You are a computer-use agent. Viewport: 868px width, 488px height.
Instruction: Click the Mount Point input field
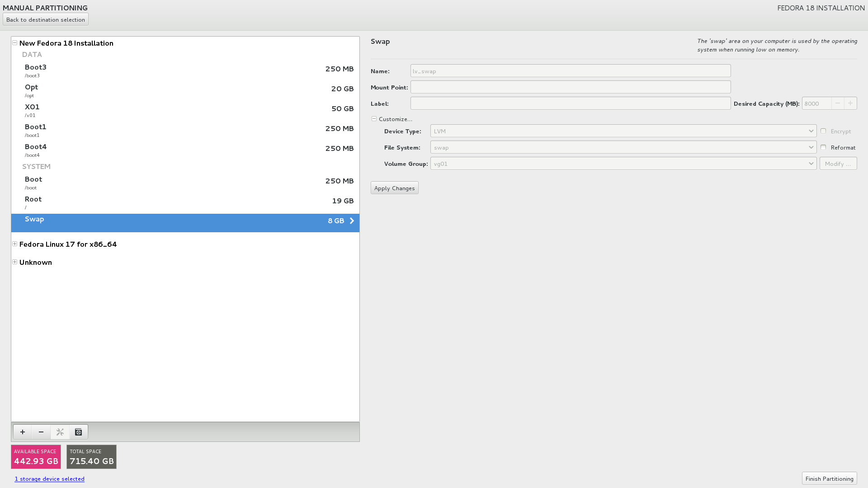571,87
